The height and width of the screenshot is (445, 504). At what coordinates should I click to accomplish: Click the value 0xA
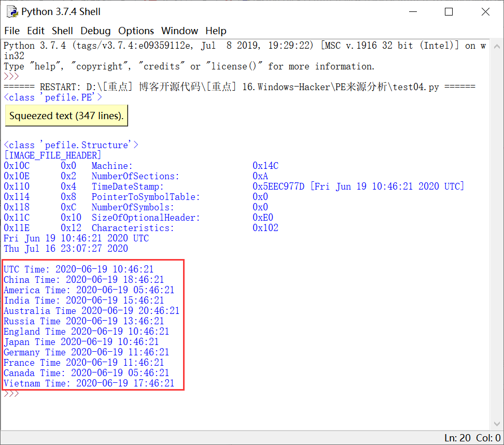260,176
